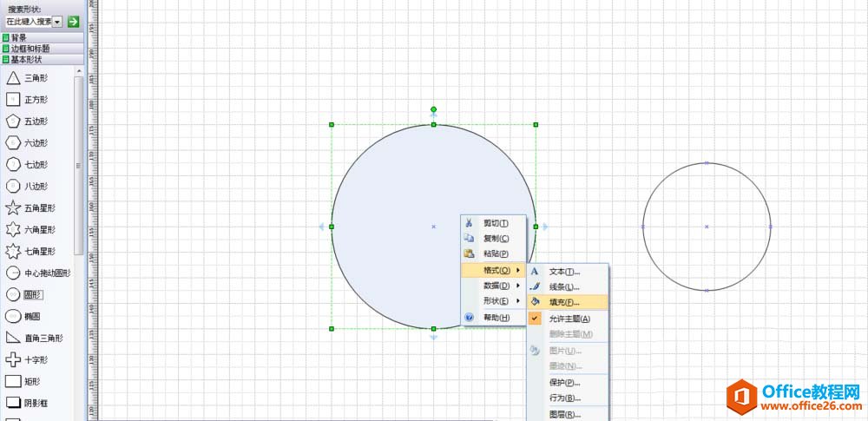Screen dimensions: 868x421
Task: Click the 帮助 (Help) menu entry
Action: 495,318
